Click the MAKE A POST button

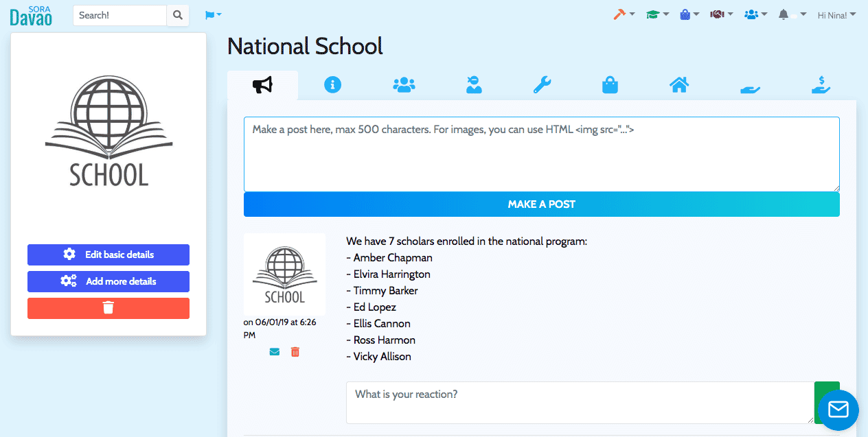(x=542, y=204)
